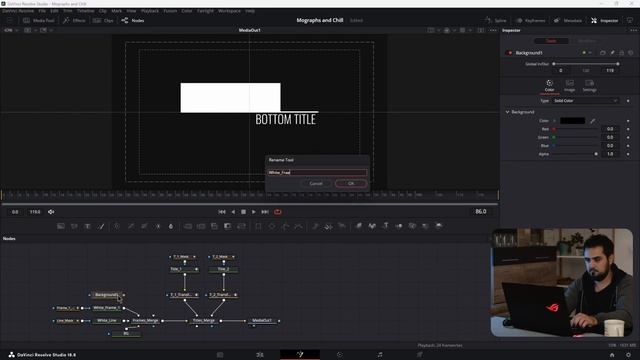The width and height of the screenshot is (640, 360).
Task: Cancel the Rename Tool dialog
Action: 316,183
